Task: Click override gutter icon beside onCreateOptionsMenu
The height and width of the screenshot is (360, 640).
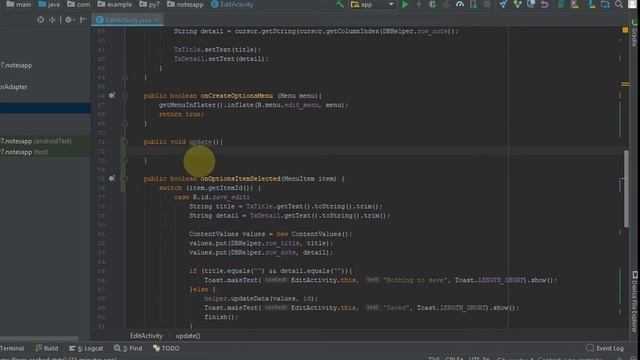Action: 111,96
